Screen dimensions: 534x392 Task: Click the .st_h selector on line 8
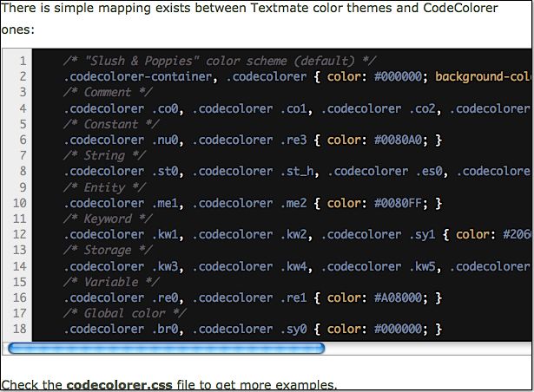(297, 171)
